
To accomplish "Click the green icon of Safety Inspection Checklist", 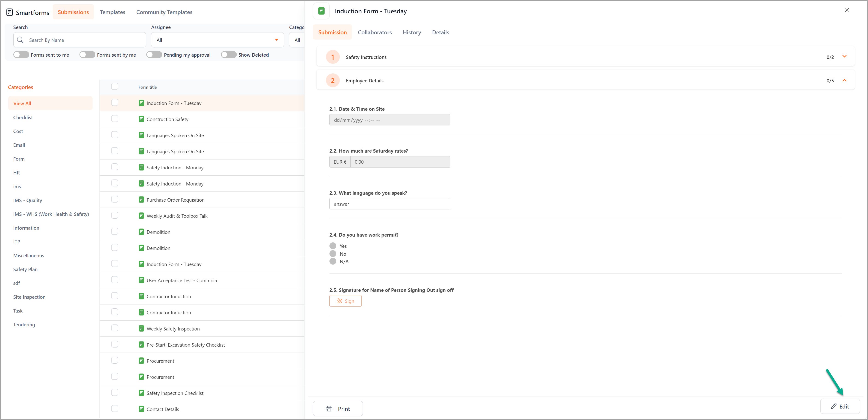I will click(141, 393).
